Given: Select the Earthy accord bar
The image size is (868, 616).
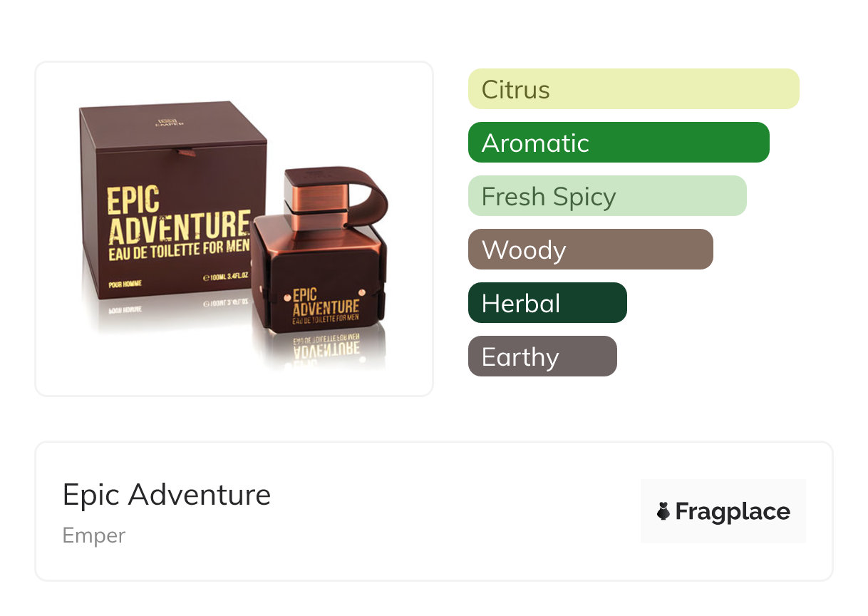Looking at the screenshot, I should [542, 356].
